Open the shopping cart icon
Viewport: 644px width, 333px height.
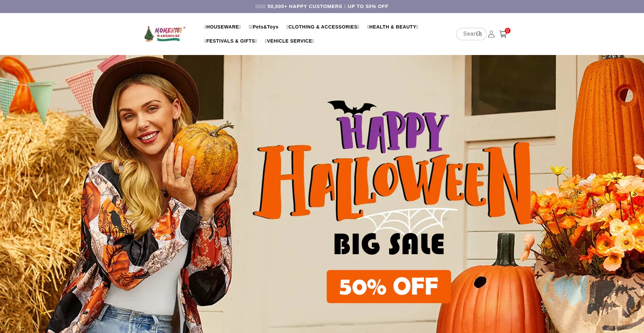tap(503, 34)
